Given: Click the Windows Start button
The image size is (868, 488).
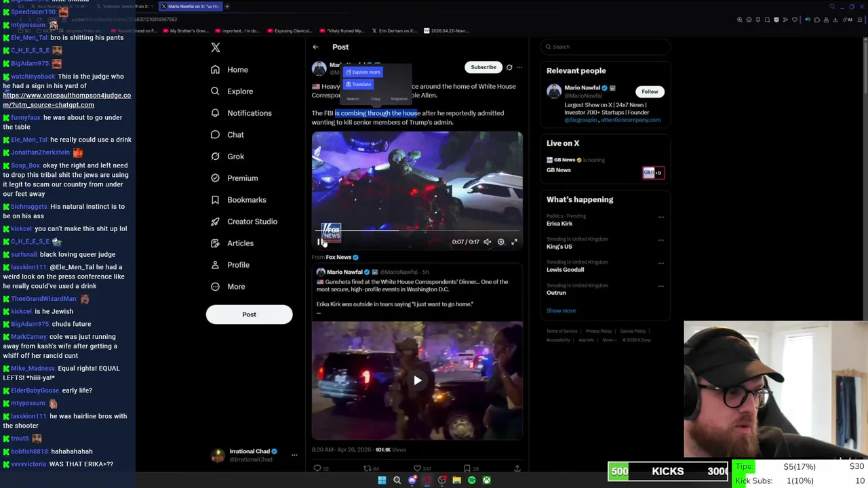Looking at the screenshot, I should point(382,481).
